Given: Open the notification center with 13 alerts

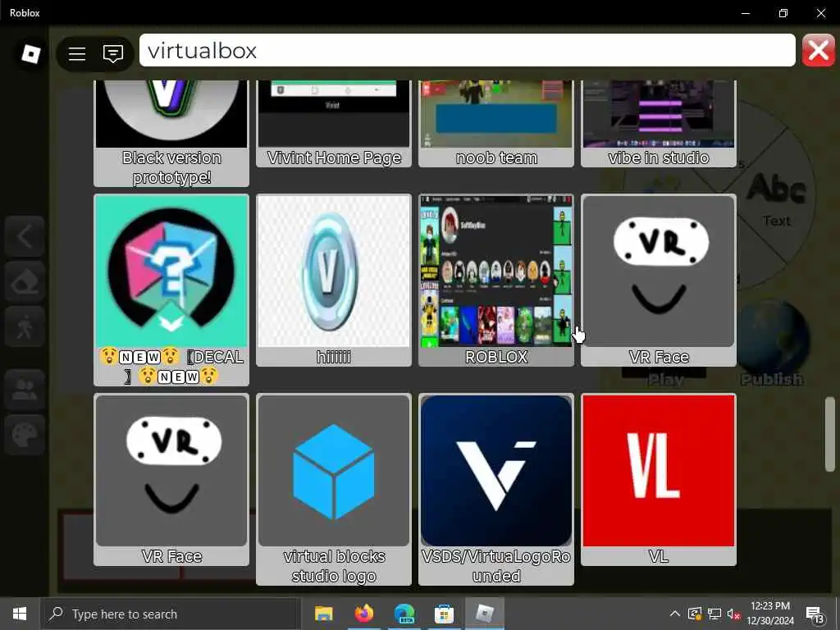Looking at the screenshot, I should pyautogui.click(x=815, y=614).
